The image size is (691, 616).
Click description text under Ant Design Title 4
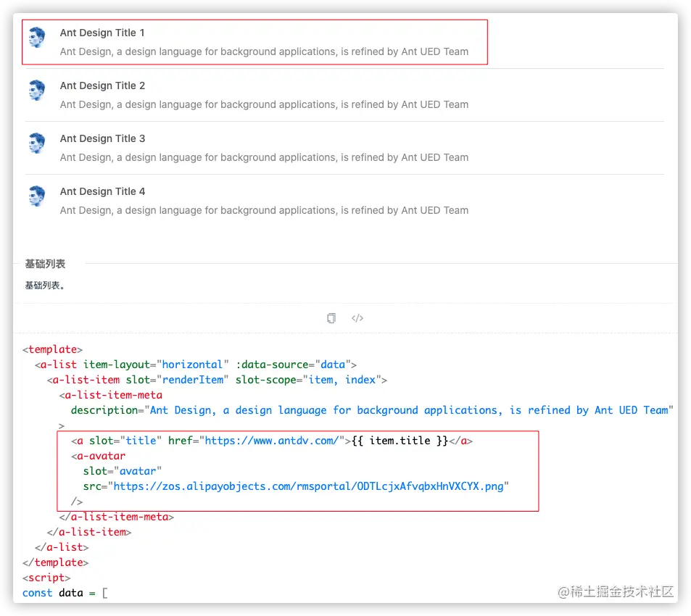264,210
